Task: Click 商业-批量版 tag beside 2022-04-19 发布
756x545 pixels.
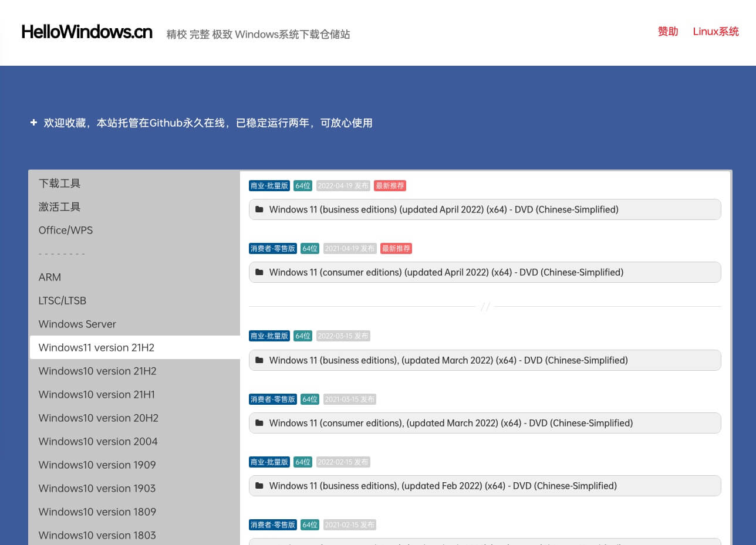Action: pyautogui.click(x=269, y=186)
